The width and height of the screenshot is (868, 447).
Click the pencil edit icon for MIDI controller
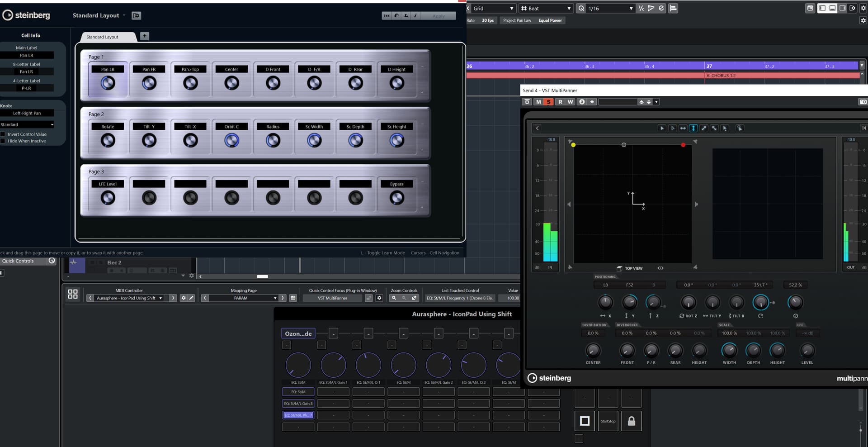pos(191,298)
